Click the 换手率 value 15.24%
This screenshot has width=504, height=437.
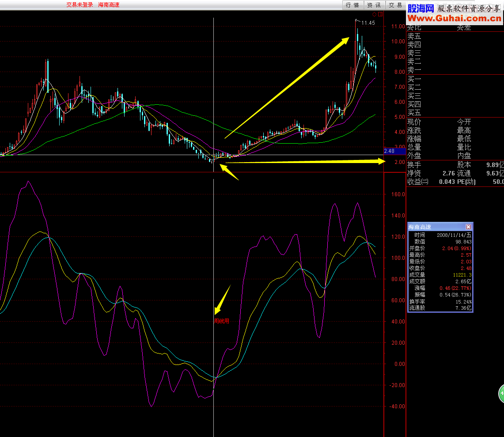pos(463,302)
